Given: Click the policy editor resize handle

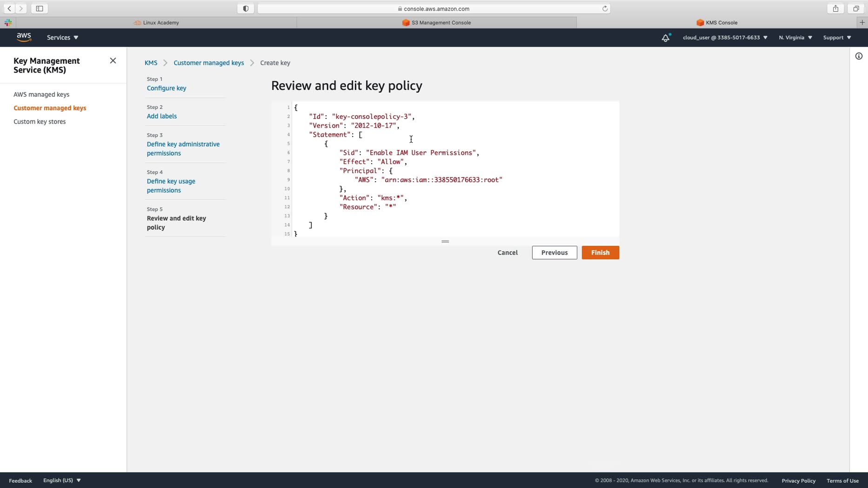Looking at the screenshot, I should 445,242.
